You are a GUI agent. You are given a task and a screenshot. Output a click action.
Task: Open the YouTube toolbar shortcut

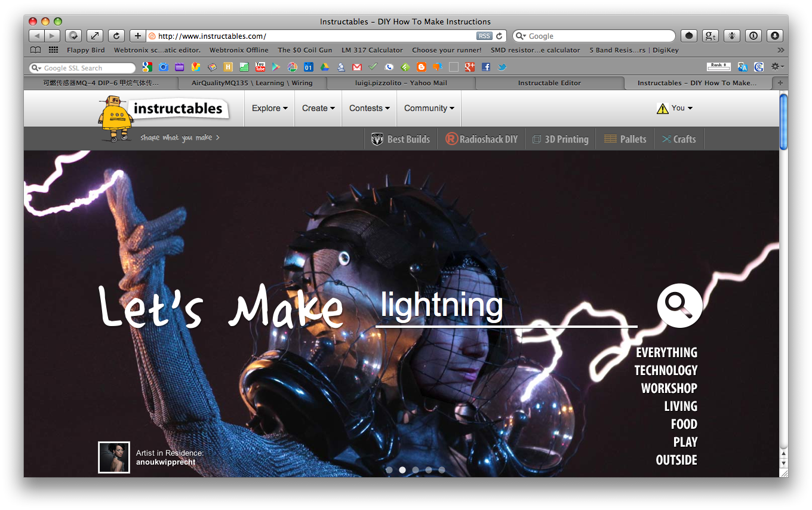[260, 67]
